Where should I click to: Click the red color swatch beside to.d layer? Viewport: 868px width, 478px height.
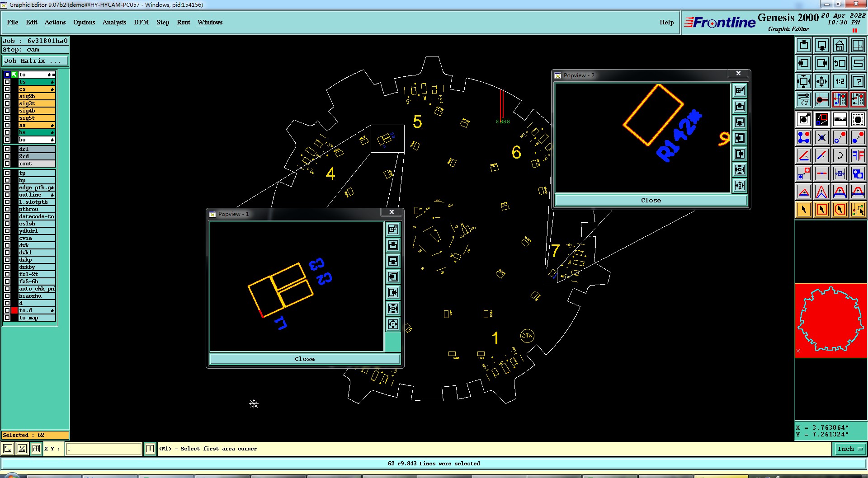pos(14,310)
